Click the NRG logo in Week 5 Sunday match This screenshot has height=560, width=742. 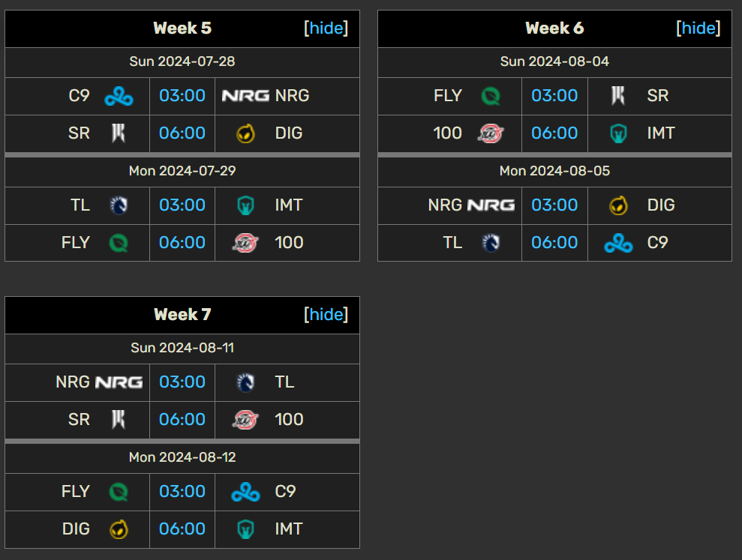pos(245,96)
